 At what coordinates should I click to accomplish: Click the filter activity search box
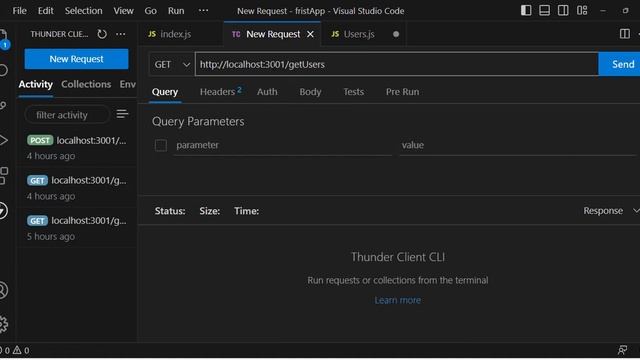coord(67,115)
